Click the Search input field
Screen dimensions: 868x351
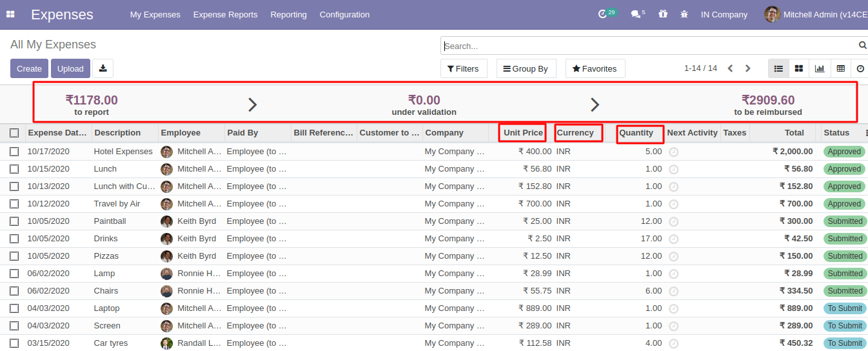pos(650,46)
